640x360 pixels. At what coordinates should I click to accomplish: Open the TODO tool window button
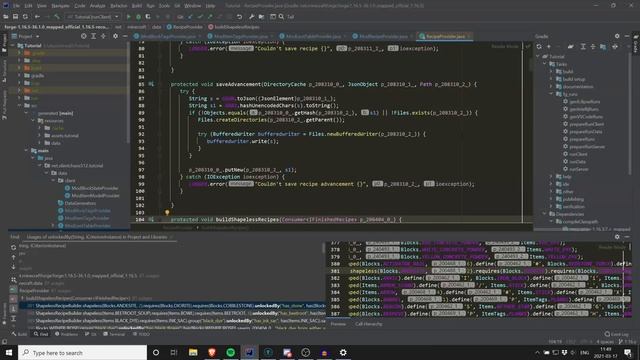click(142, 334)
